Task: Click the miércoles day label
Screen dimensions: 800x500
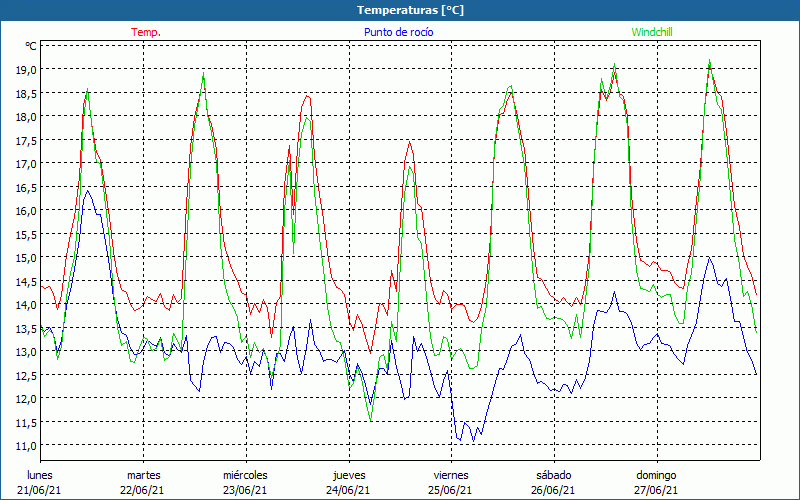Action: click(x=245, y=475)
